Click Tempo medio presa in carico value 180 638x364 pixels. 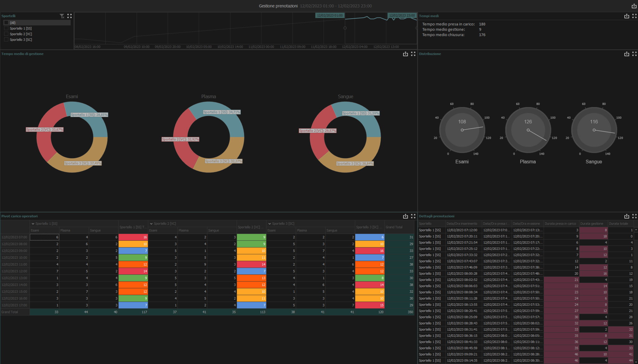click(x=482, y=24)
